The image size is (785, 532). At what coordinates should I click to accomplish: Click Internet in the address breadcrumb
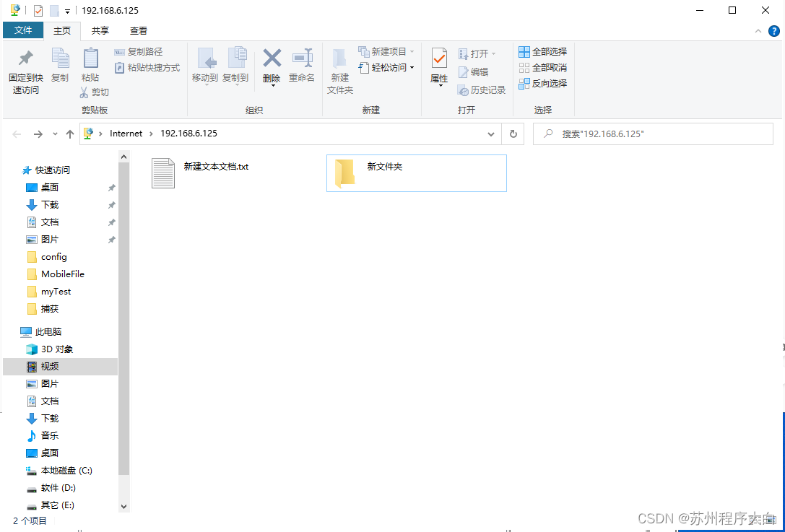[126, 134]
